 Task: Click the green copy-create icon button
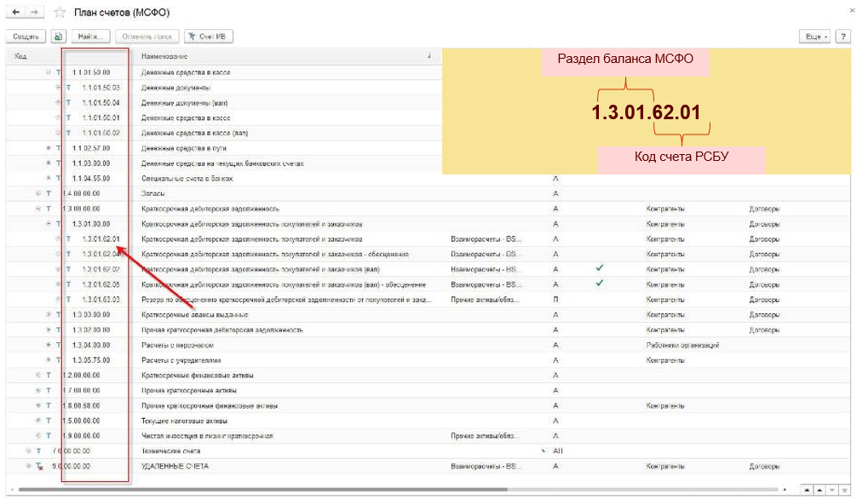tap(58, 37)
